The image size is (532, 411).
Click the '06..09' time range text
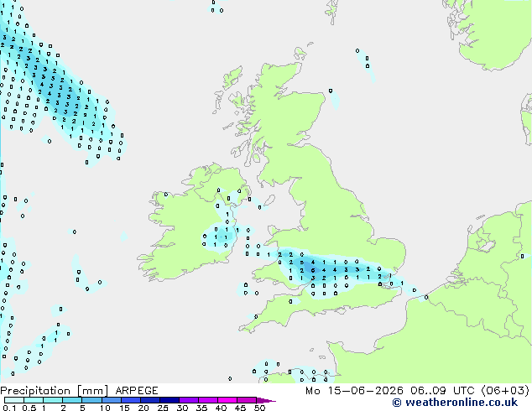(429, 391)
